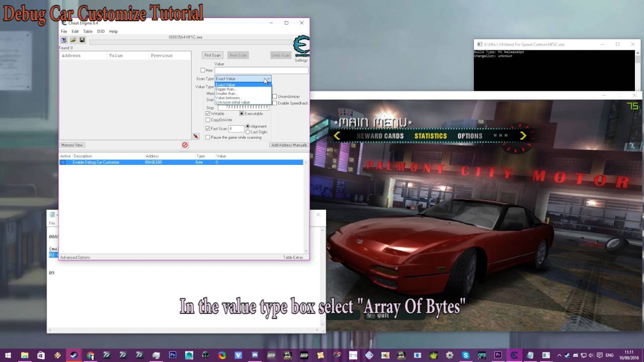
Task: Click the Next Scan button
Action: 238,55
